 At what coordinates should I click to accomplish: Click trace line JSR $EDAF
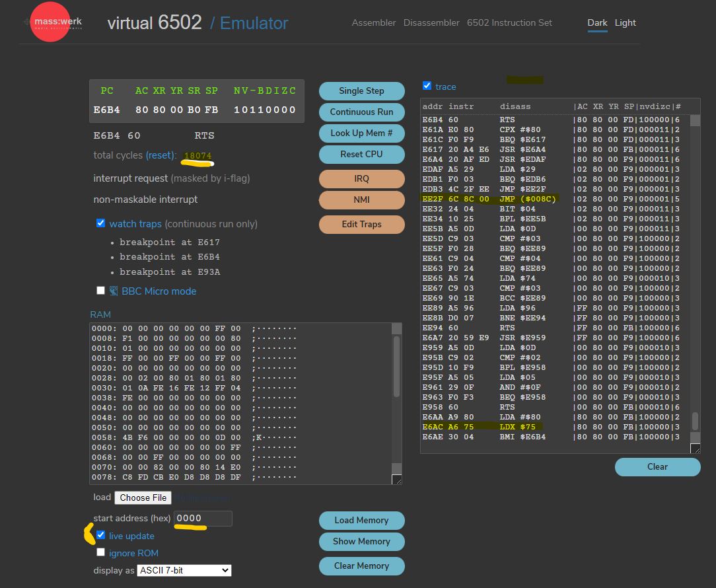pyautogui.click(x=551, y=159)
